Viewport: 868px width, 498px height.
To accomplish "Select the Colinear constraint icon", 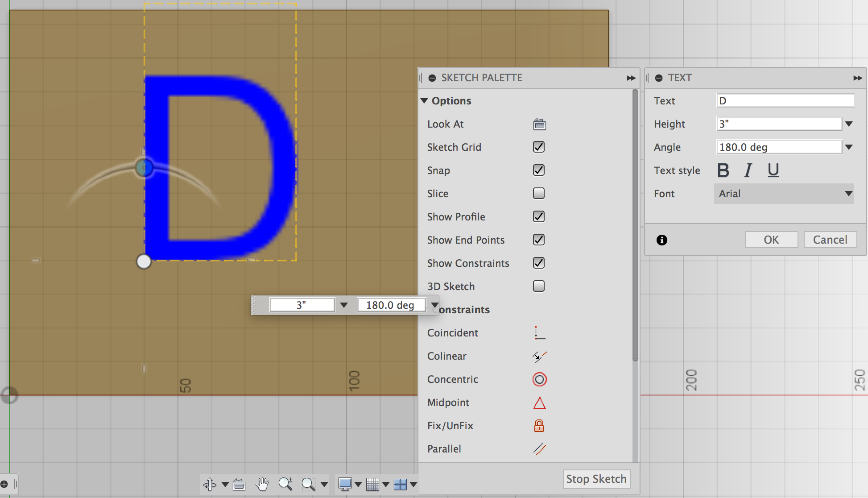I will [x=539, y=356].
